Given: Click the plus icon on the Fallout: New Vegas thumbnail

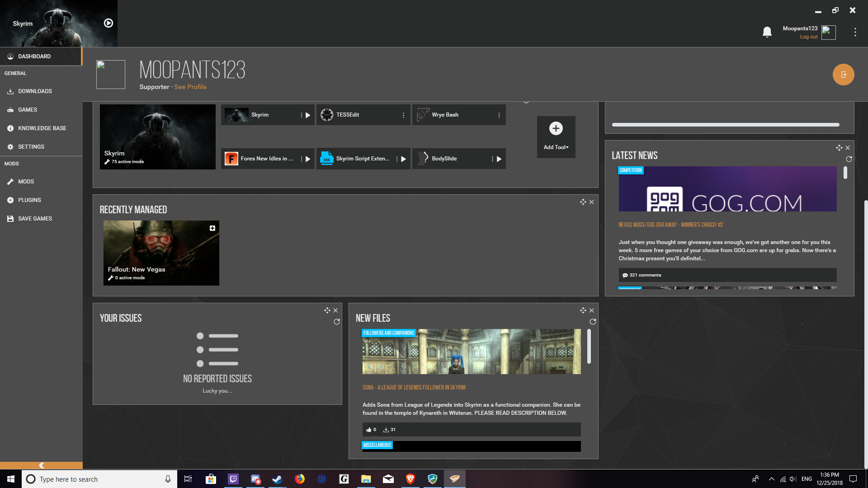Looking at the screenshot, I should click(x=212, y=228).
